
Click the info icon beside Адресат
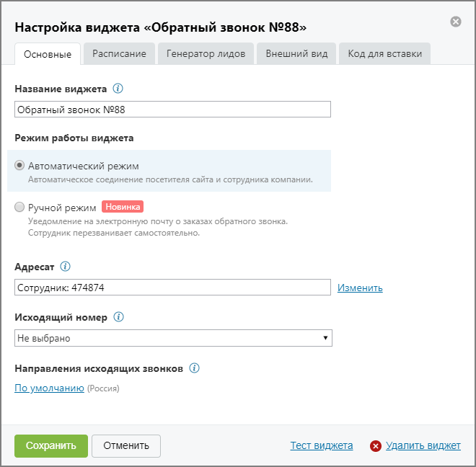click(x=65, y=267)
